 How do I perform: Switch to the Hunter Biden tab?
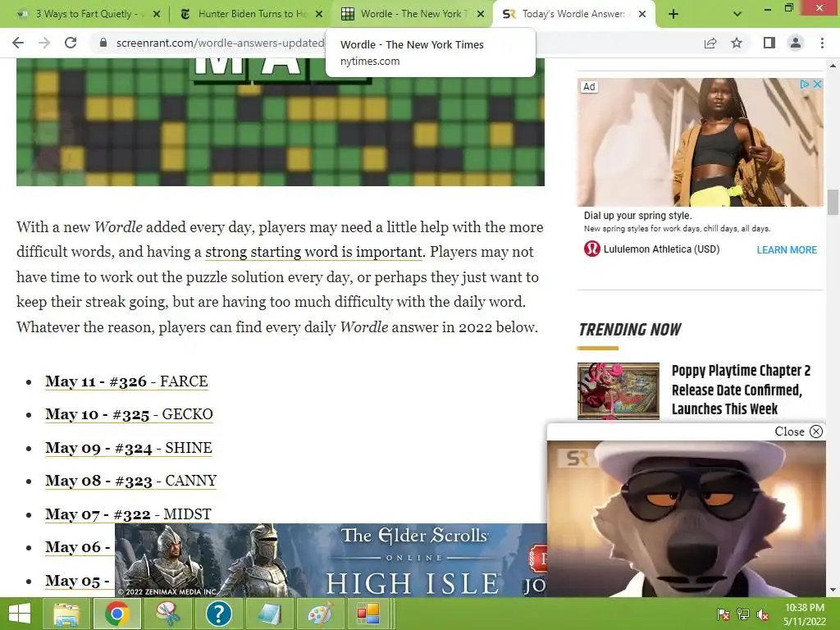tap(252, 14)
